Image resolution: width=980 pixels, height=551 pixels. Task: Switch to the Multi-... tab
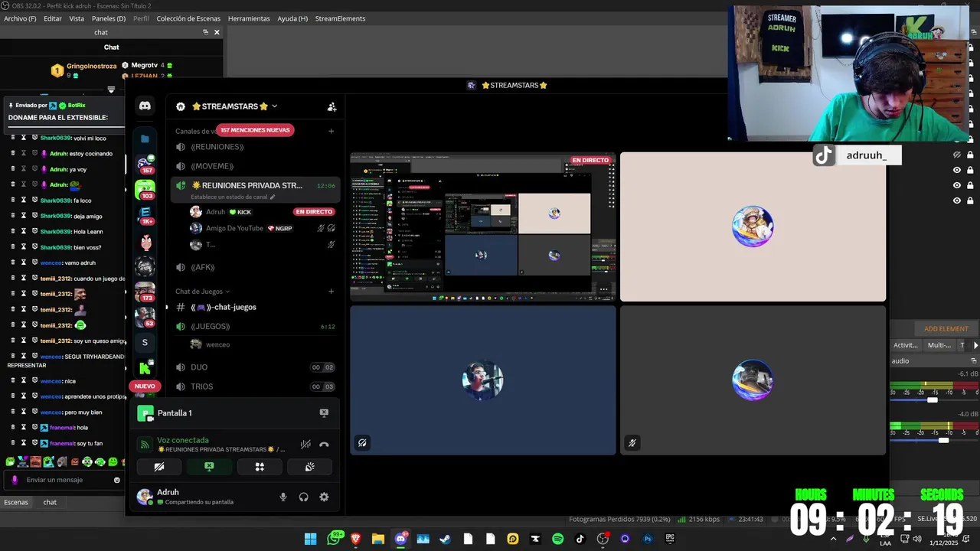(x=939, y=345)
